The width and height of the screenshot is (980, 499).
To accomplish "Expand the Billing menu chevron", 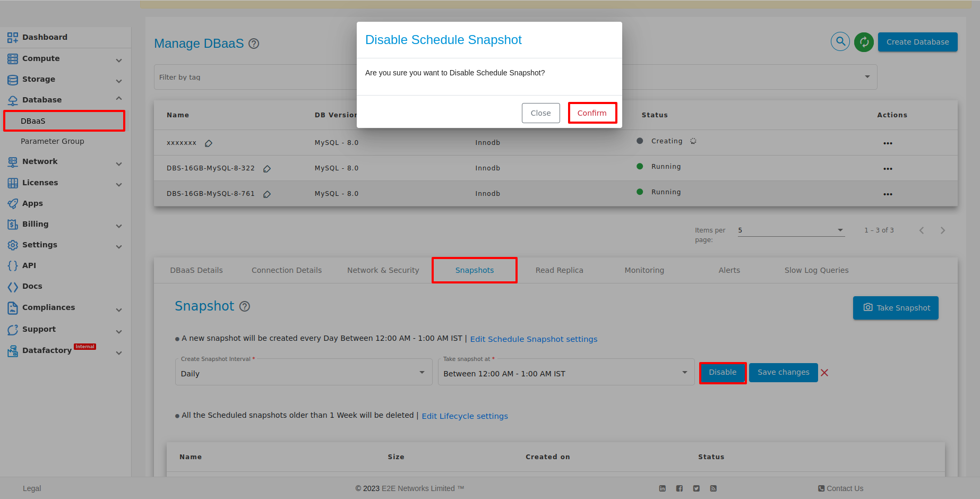I will [x=119, y=226].
